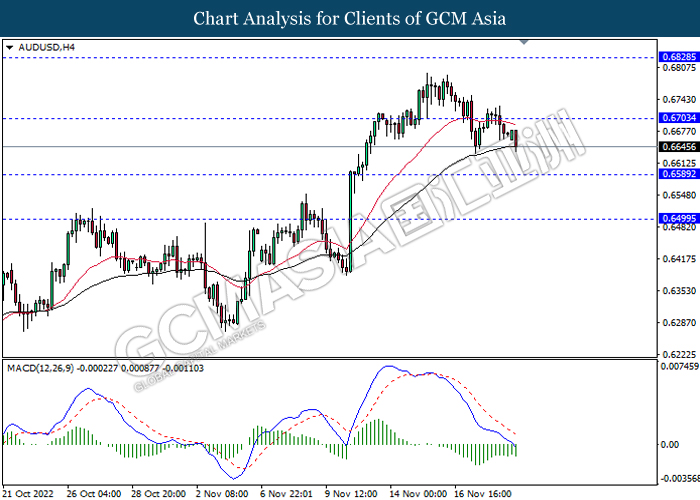Select the 0.65892 support level label

pos(679,174)
